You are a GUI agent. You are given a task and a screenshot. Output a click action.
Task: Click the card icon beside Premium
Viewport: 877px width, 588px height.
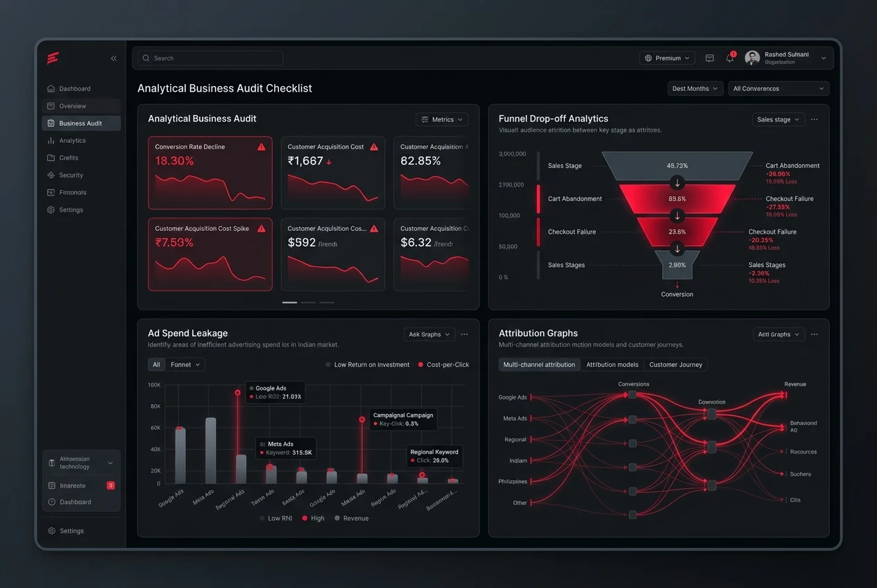pyautogui.click(x=710, y=58)
